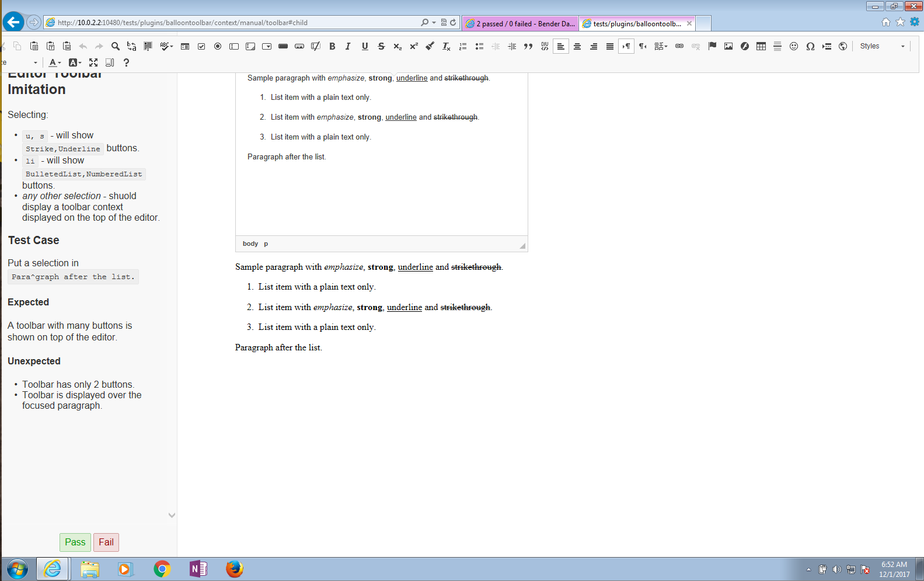Toggle Show Blocks button

(x=110, y=62)
